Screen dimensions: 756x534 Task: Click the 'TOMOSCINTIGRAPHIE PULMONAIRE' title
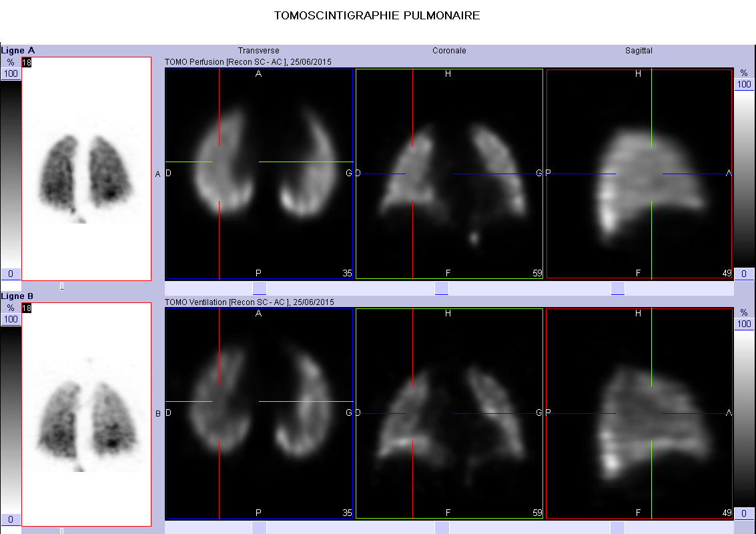(x=377, y=16)
